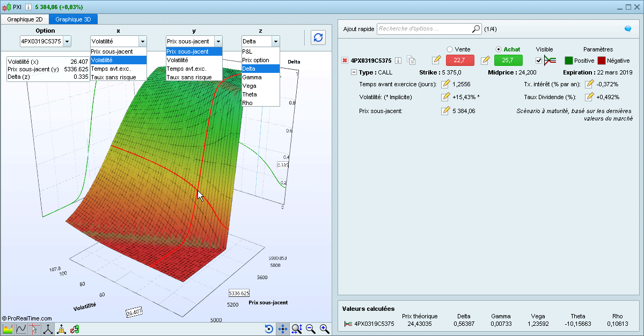
Task: Remove option 4PX0319C5375 with the red X
Action: pos(343,61)
